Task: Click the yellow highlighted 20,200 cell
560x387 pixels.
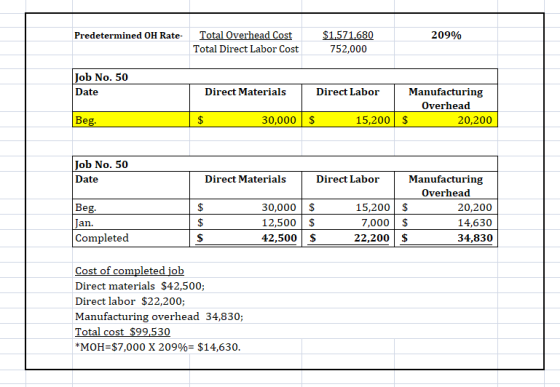Action: (446, 120)
